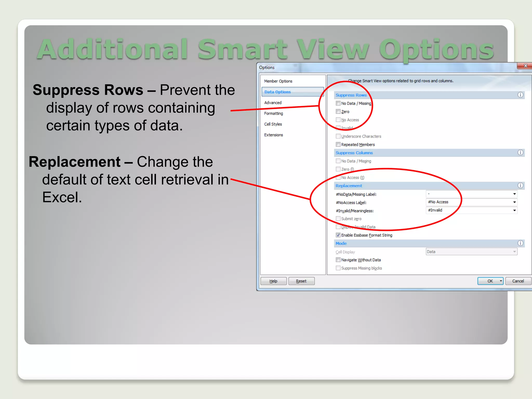532x399 pixels.
Task: Enable Underscore Characters checkbox
Action: click(x=338, y=136)
